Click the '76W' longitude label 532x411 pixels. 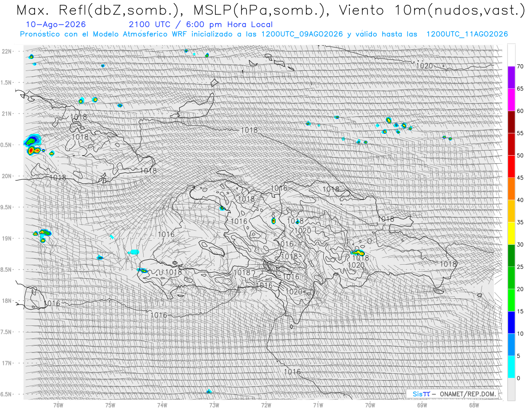point(58,405)
